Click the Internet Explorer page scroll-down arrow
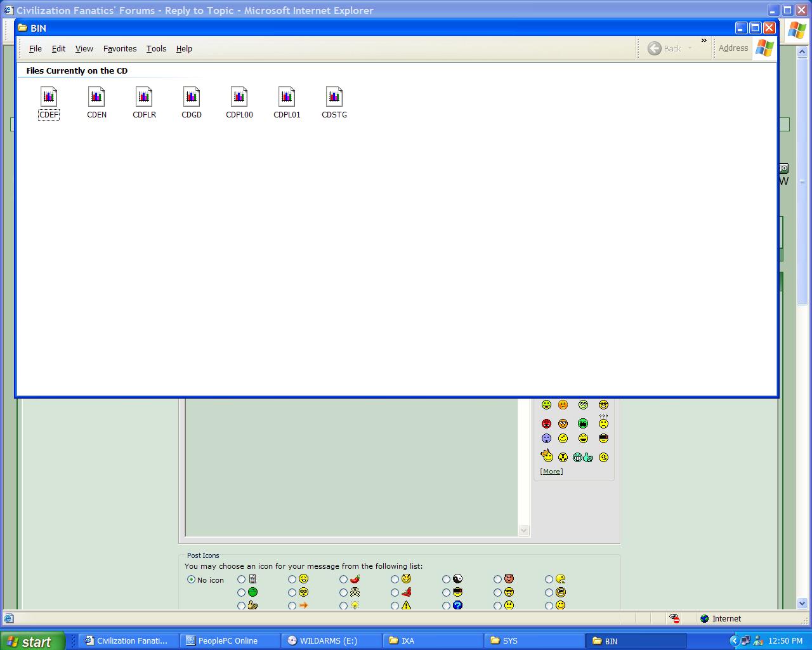 coord(802,604)
